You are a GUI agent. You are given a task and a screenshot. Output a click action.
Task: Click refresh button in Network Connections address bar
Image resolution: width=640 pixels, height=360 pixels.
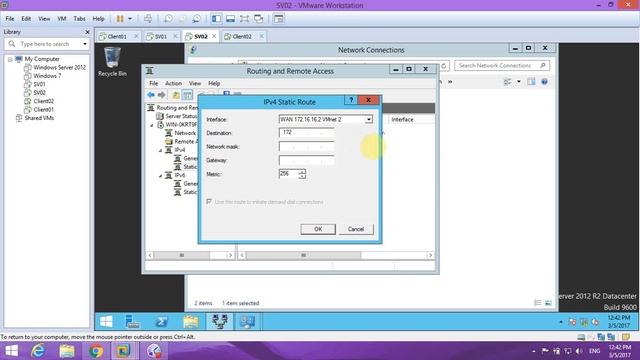click(x=444, y=65)
